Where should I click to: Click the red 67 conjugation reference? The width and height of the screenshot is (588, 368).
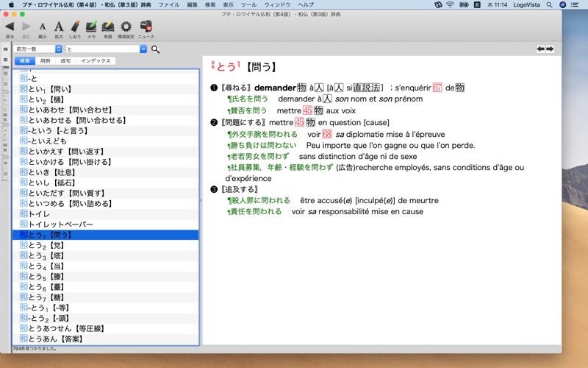point(437,88)
